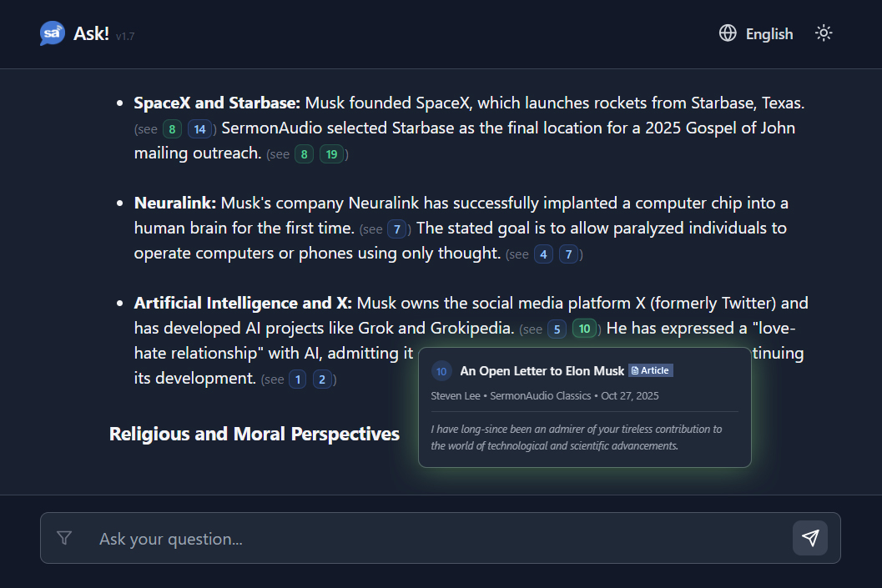This screenshot has width=882, height=588.
Task: Click the number 10 circle in popup
Action: pyautogui.click(x=441, y=371)
